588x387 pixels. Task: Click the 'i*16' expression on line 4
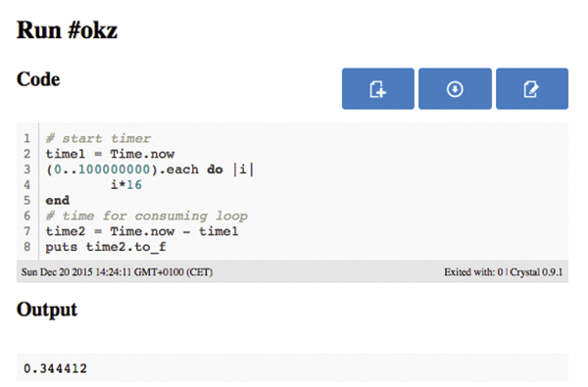coord(126,184)
